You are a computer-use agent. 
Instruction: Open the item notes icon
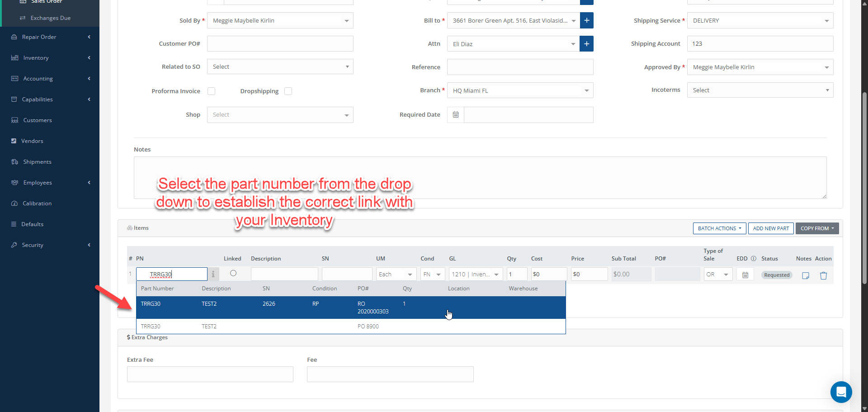[805, 275]
